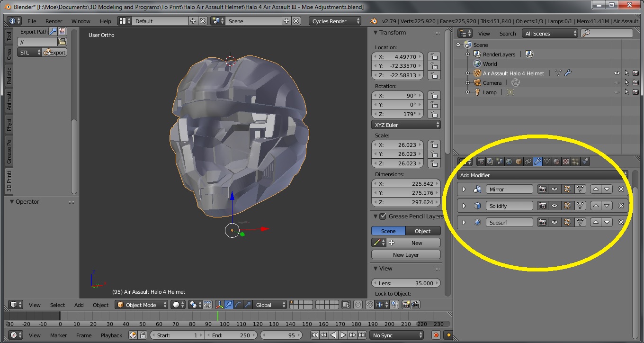Expand the Solidify modifier panel
644x343 pixels.
pos(464,206)
